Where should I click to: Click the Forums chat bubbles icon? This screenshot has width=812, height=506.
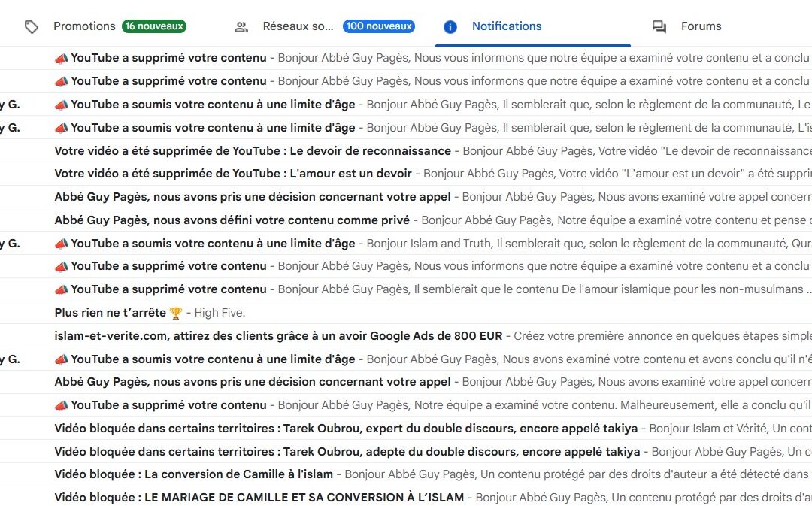659,27
